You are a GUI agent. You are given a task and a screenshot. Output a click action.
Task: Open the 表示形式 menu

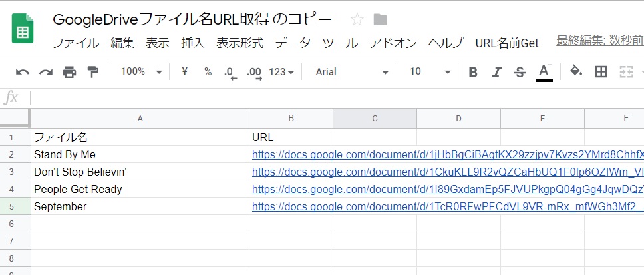pyautogui.click(x=240, y=43)
